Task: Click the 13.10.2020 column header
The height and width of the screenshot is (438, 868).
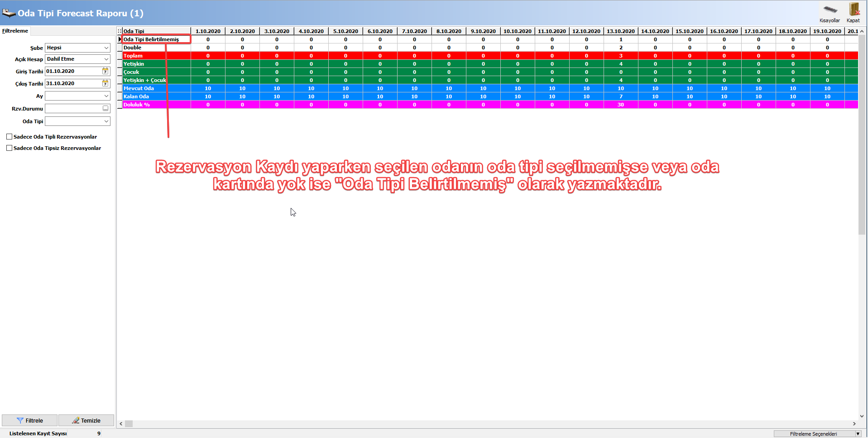Action: 621,31
